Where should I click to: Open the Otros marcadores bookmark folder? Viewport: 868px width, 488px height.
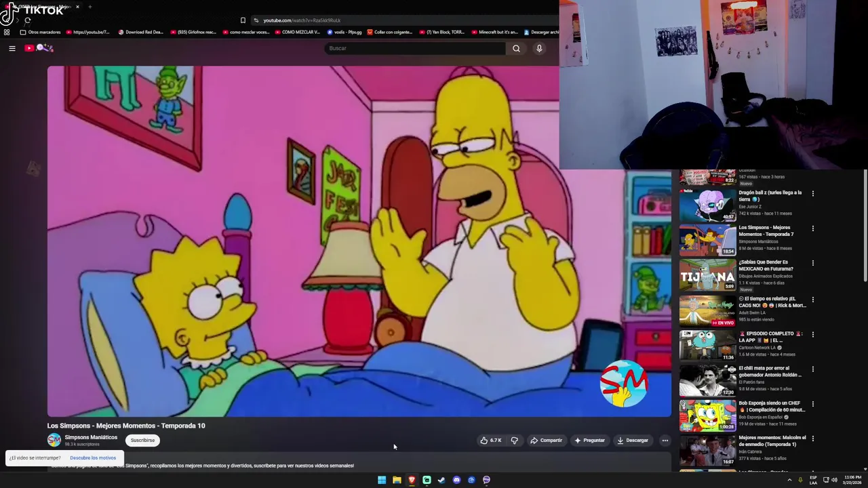point(41,32)
